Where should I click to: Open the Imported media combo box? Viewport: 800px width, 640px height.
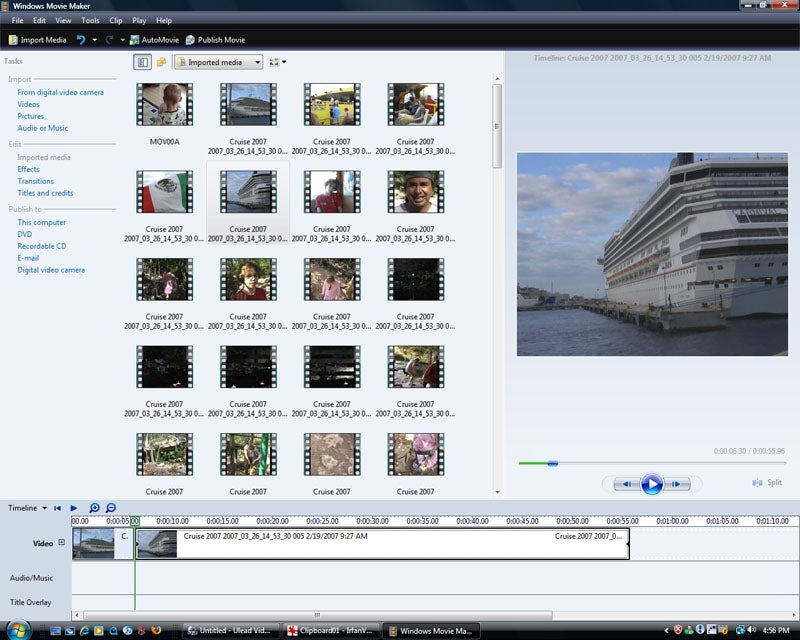point(218,62)
